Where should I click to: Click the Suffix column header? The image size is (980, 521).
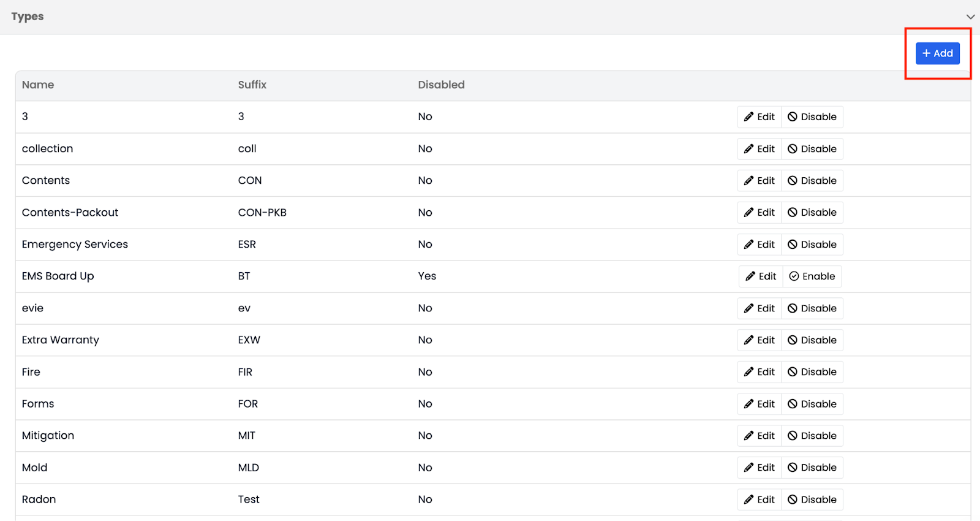(x=252, y=85)
